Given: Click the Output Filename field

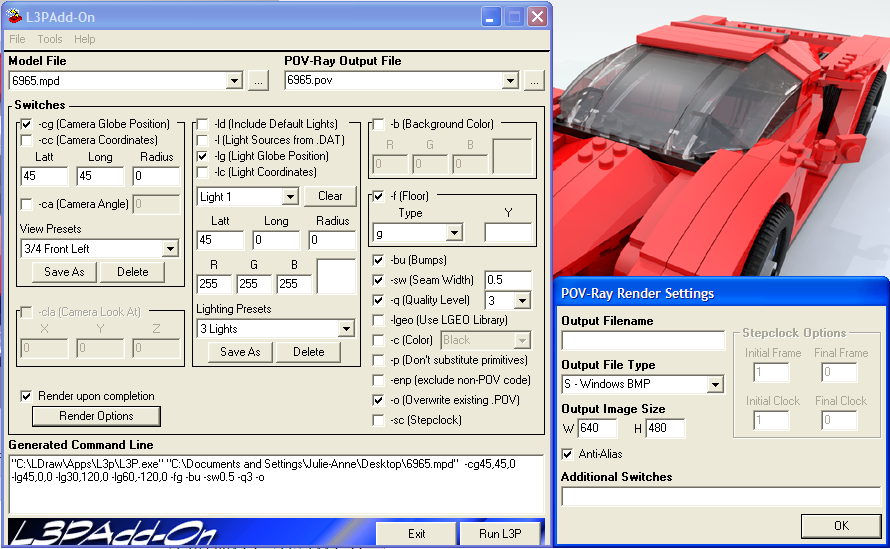Looking at the screenshot, I should click(x=643, y=341).
